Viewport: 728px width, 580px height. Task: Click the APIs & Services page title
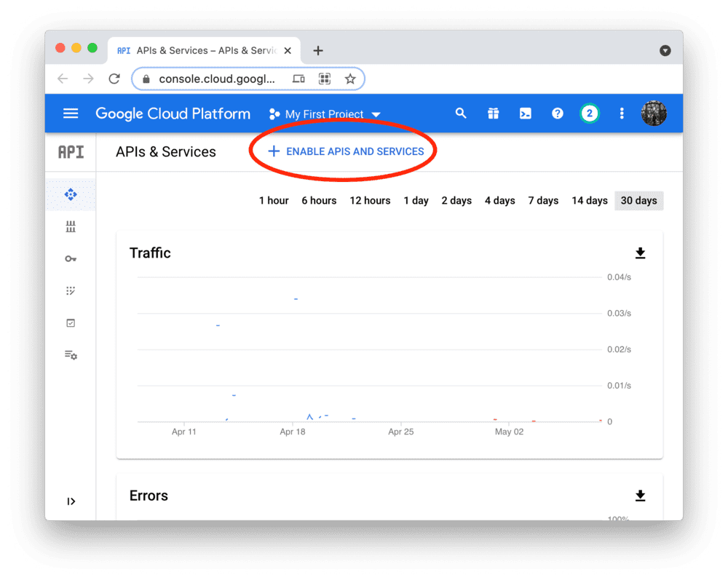click(x=166, y=151)
